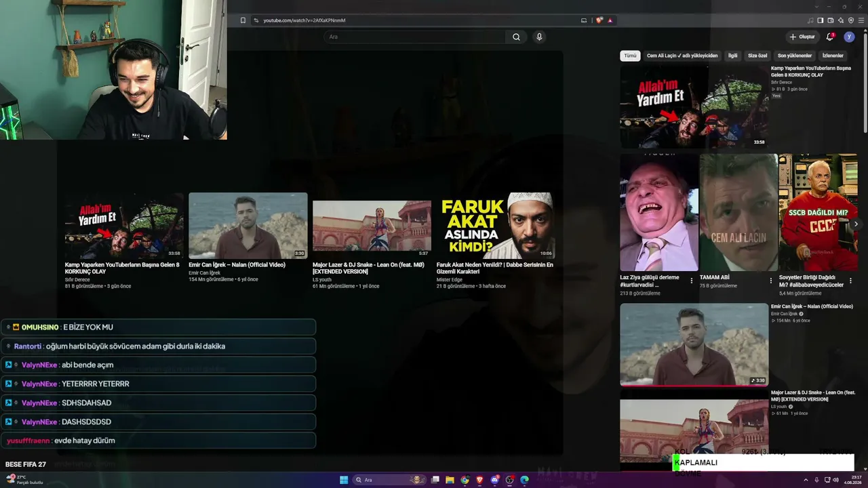Bookmark this page in the browser
This screenshot has height=488, width=868.
coord(243,20)
